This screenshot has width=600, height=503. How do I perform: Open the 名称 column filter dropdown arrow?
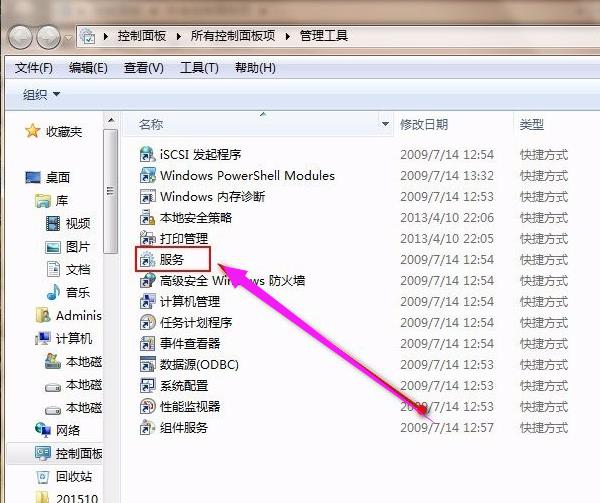coord(385,124)
